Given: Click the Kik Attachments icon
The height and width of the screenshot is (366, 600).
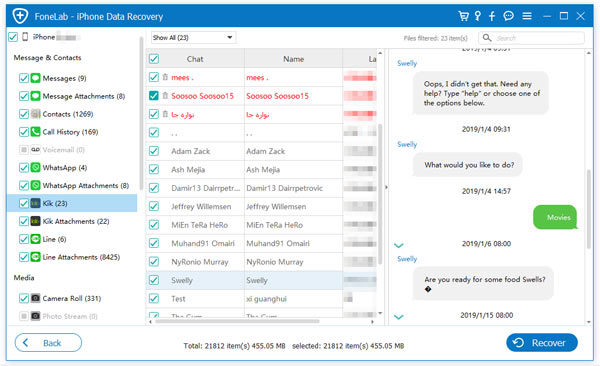Looking at the screenshot, I should 36,221.
